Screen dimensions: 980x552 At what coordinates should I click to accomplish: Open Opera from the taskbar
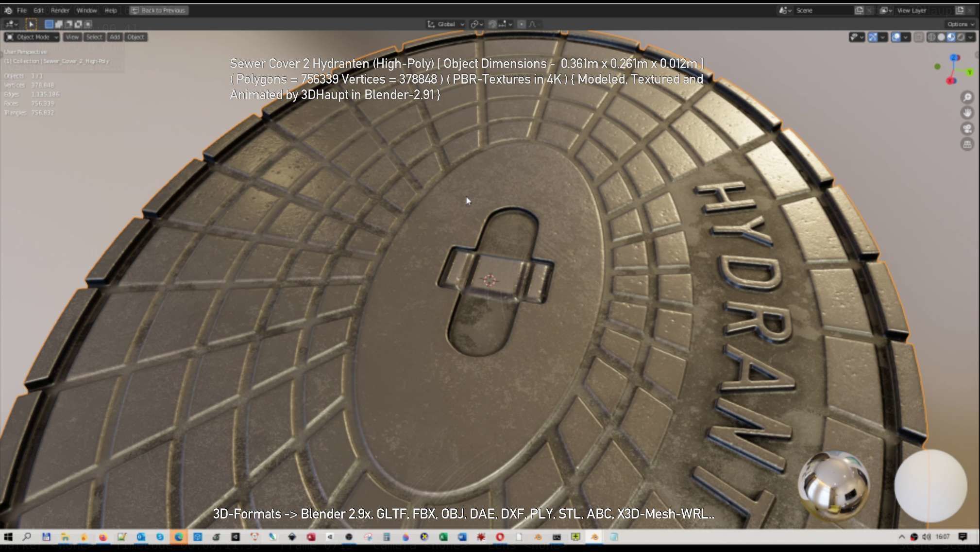(500, 537)
